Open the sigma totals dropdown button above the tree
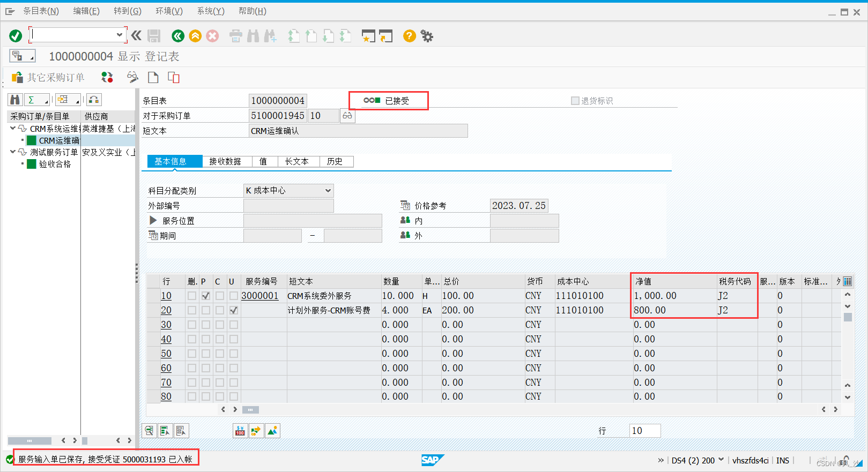Screen dimensions: 868x472 [x=38, y=100]
